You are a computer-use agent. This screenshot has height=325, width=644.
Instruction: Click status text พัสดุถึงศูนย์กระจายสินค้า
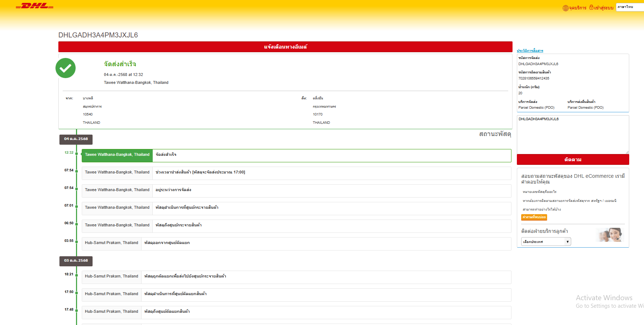pos(179,225)
